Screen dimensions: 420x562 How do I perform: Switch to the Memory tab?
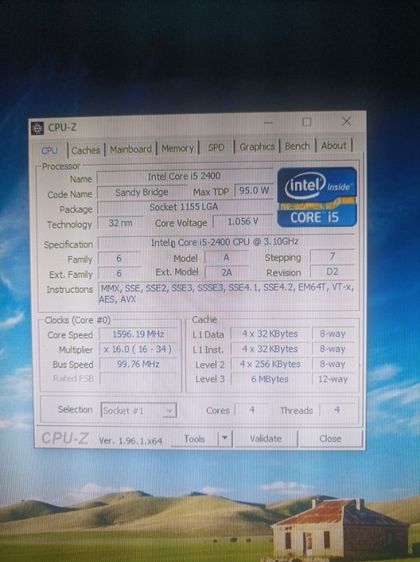pos(177,148)
